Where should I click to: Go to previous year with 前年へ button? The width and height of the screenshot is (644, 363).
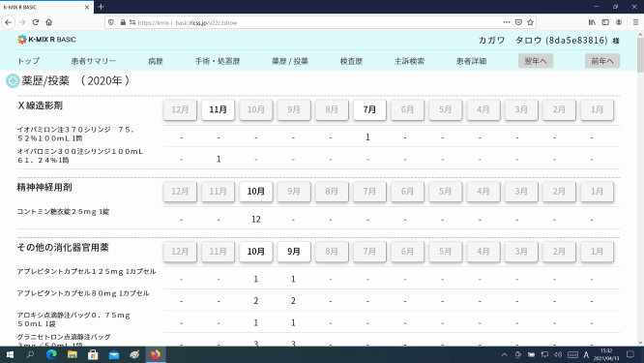(x=602, y=61)
